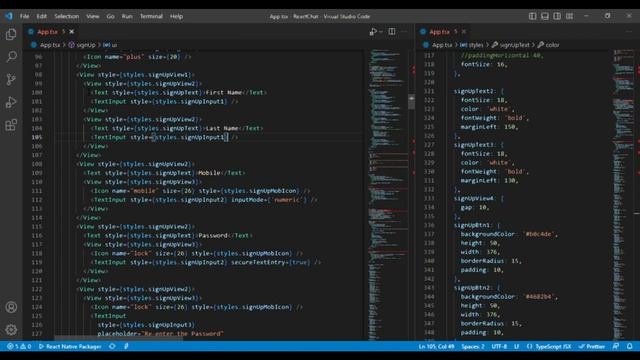Image resolution: width=640 pixels, height=360 pixels.
Task: Close the left App.tsx tab
Action: [x=72, y=31]
